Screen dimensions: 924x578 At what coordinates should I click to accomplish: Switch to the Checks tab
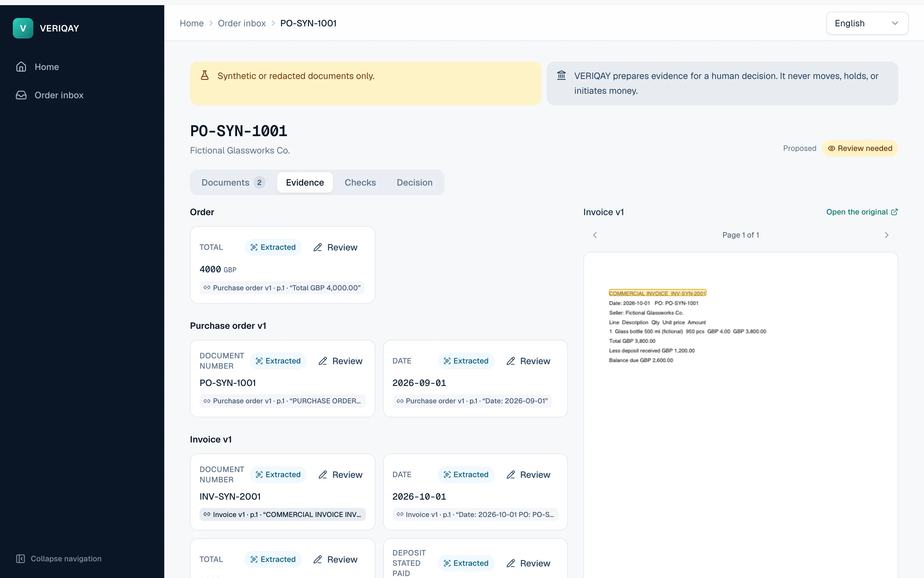[x=360, y=182]
